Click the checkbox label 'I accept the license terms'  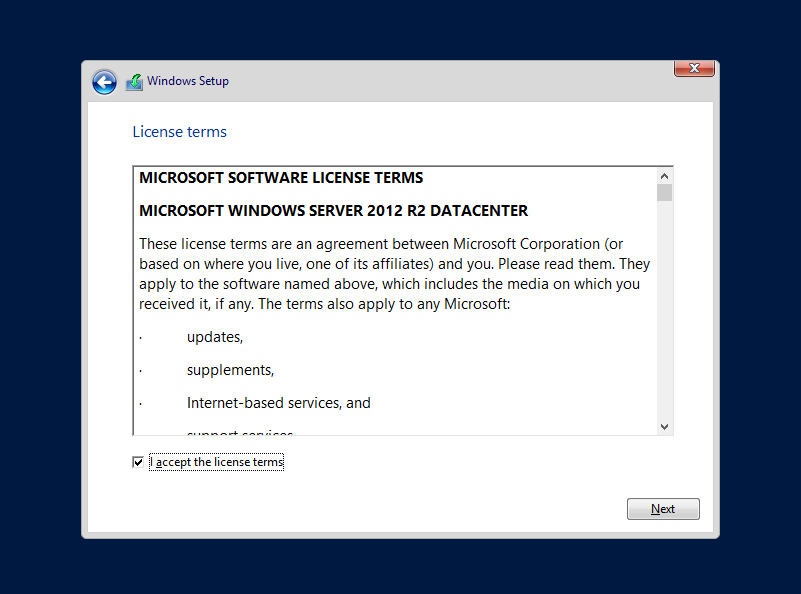[x=216, y=461]
